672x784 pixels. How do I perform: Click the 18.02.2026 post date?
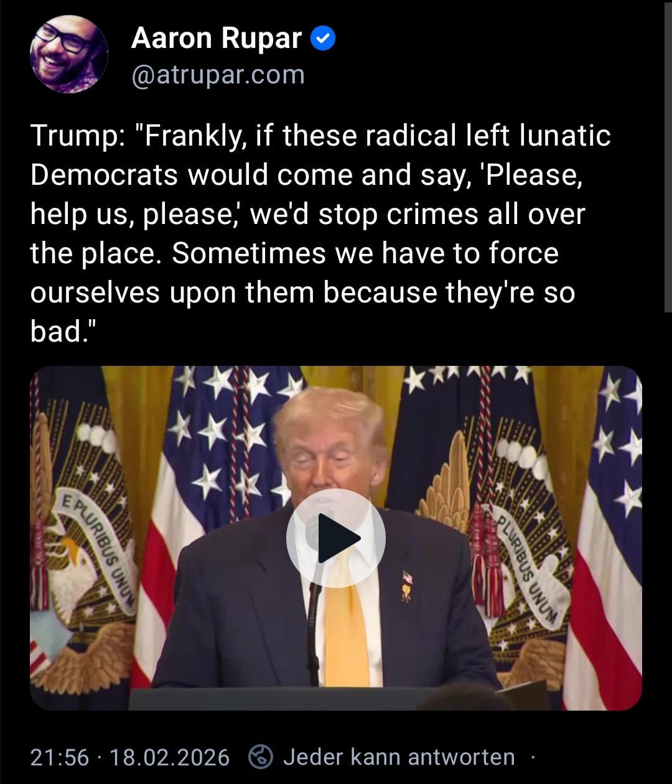click(x=169, y=758)
